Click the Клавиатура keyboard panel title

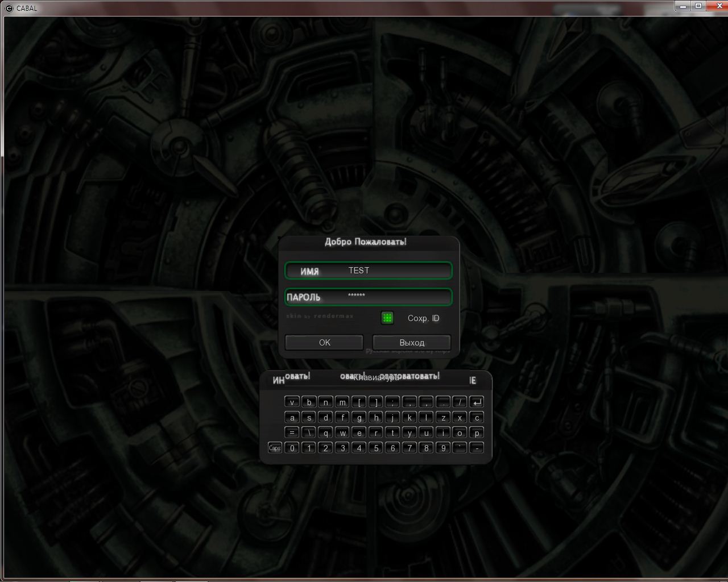375,378
